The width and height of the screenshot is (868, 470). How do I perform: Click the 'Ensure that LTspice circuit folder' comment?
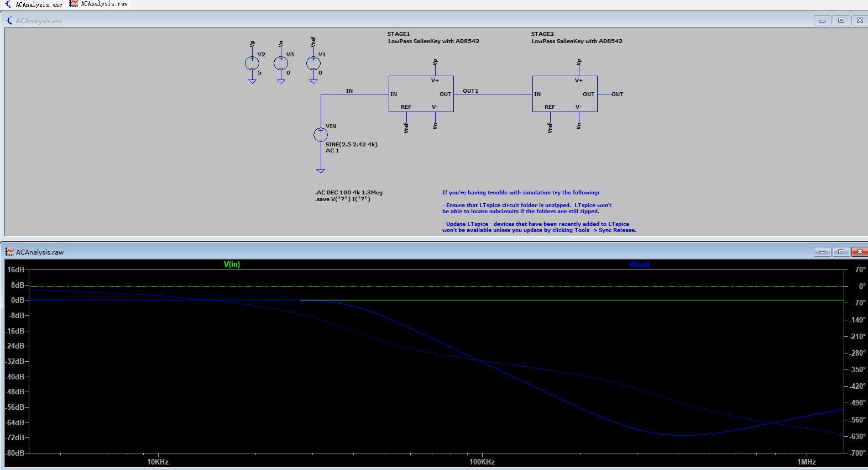pyautogui.click(x=527, y=208)
